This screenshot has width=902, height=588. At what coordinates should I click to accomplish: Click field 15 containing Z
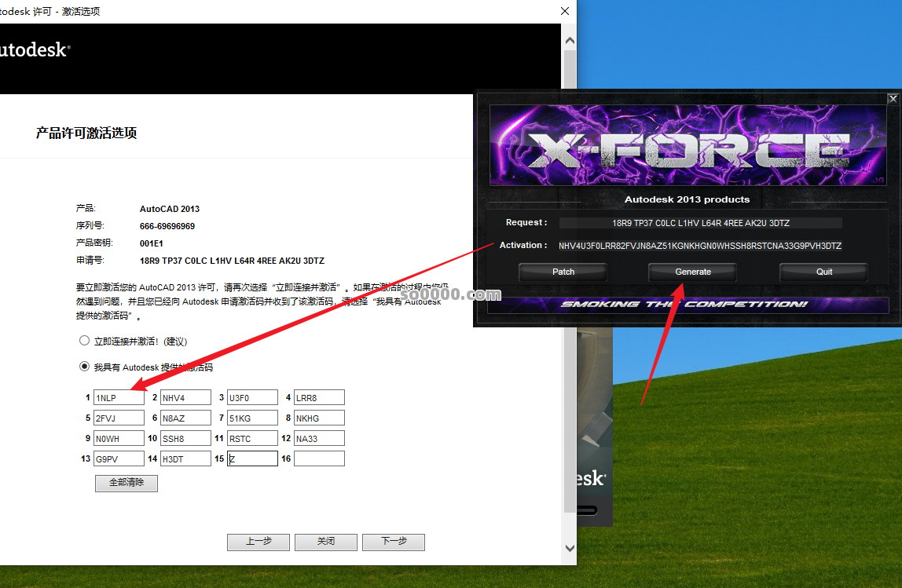252,458
